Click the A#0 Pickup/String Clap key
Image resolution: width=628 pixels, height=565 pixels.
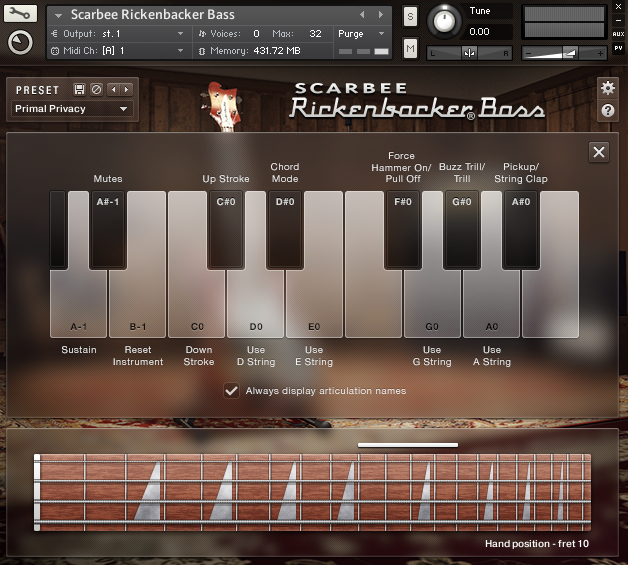click(521, 229)
